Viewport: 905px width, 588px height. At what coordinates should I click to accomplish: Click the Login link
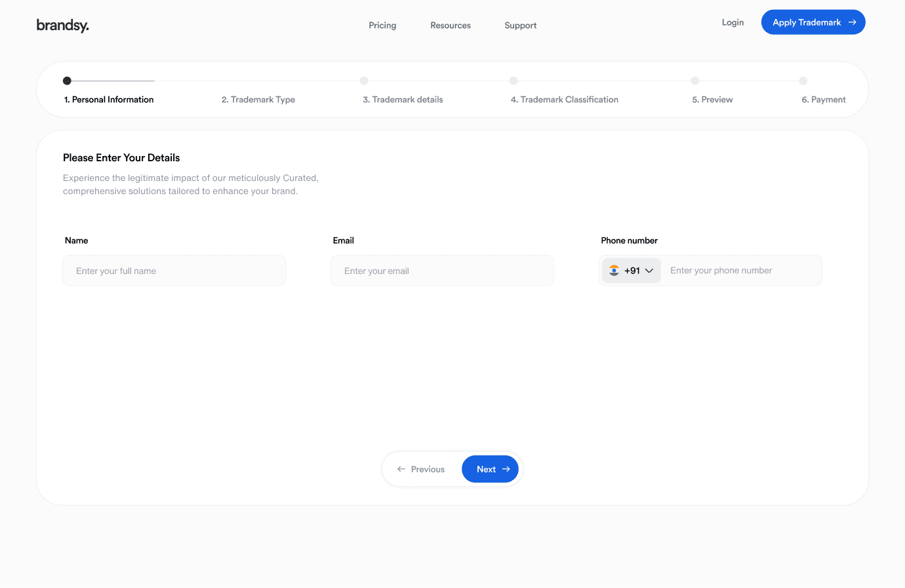(733, 22)
